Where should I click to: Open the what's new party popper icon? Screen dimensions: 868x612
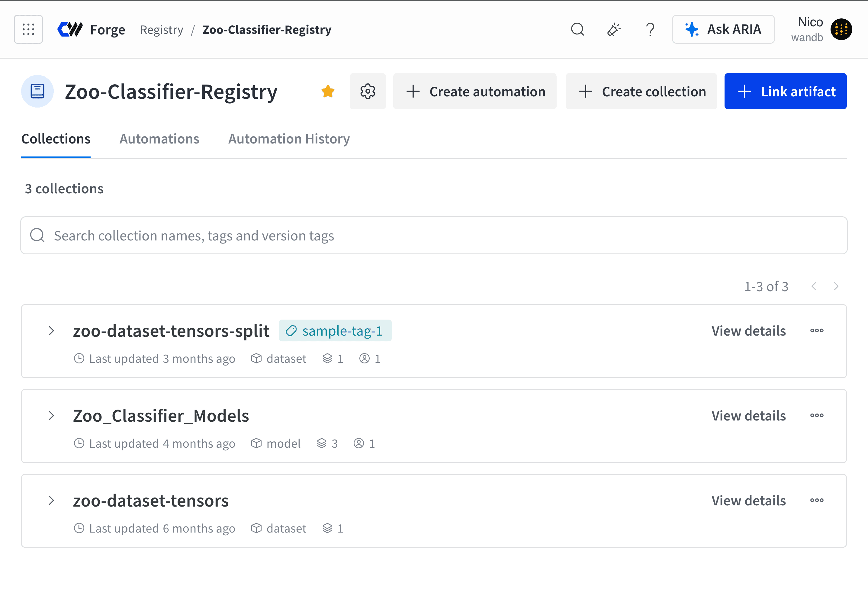614,30
